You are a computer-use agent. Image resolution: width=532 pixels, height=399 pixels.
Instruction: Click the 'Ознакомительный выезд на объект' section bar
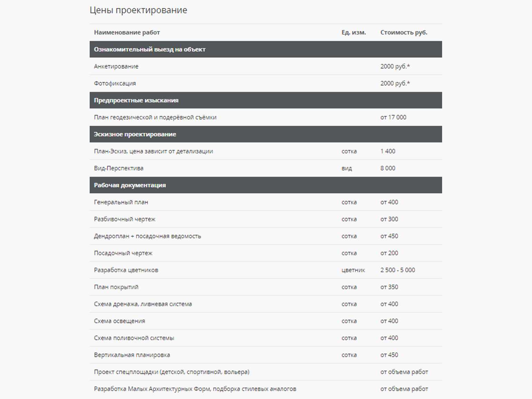[150, 49]
